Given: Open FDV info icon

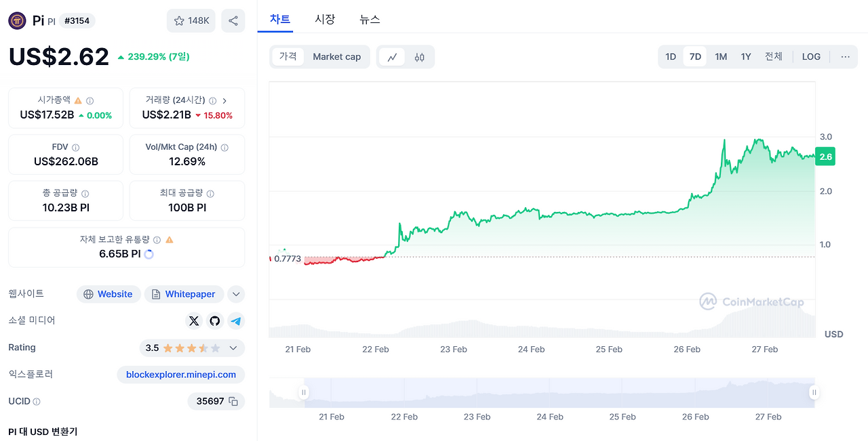Looking at the screenshot, I should [x=75, y=147].
